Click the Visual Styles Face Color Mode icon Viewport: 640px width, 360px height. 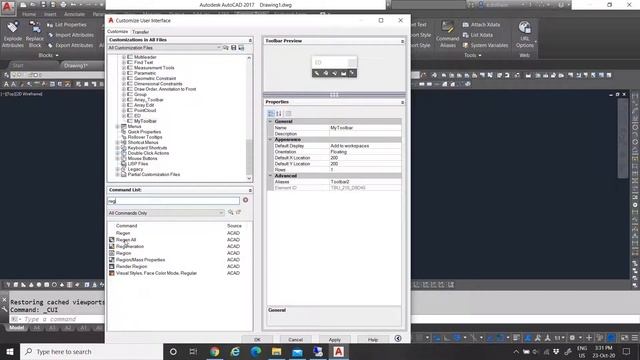pos(112,273)
